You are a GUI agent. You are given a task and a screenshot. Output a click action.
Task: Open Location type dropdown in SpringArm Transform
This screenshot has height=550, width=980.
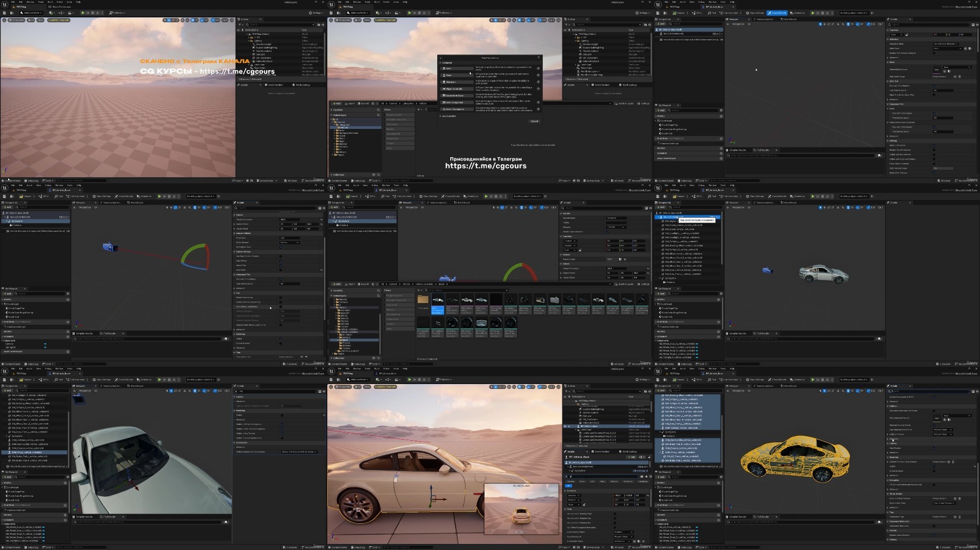pos(570,241)
